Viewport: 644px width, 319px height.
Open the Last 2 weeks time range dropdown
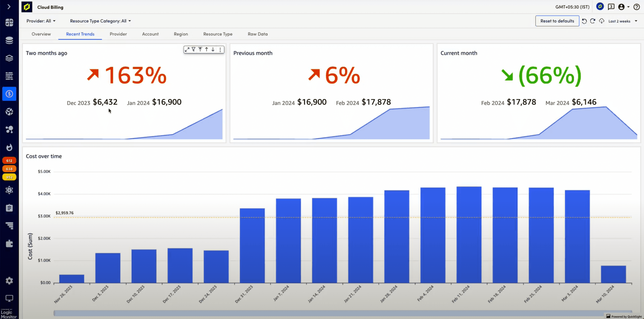point(623,21)
